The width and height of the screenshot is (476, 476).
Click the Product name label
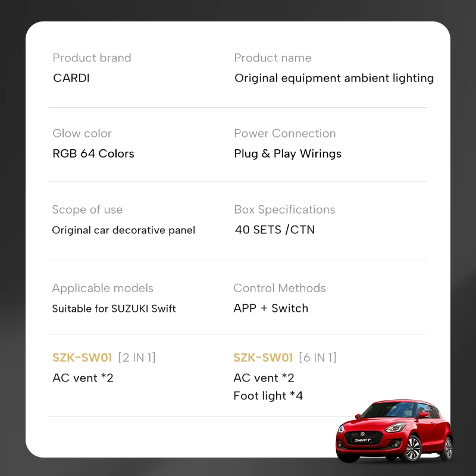[x=273, y=58]
